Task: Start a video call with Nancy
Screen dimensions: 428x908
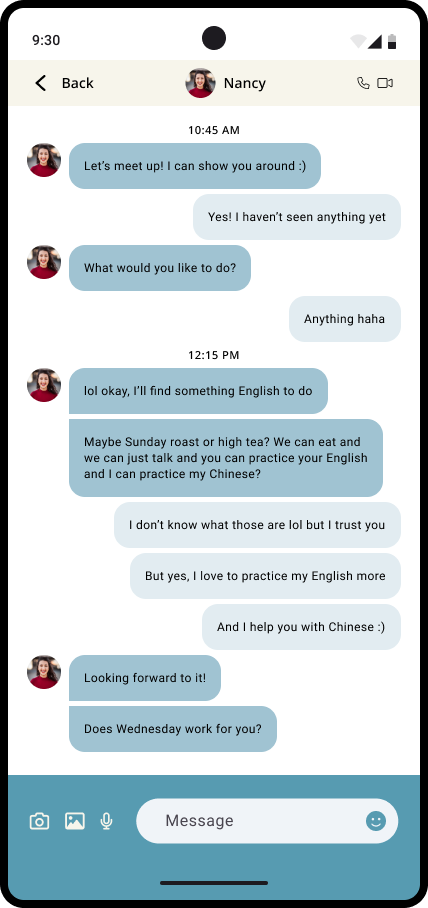Action: click(385, 83)
